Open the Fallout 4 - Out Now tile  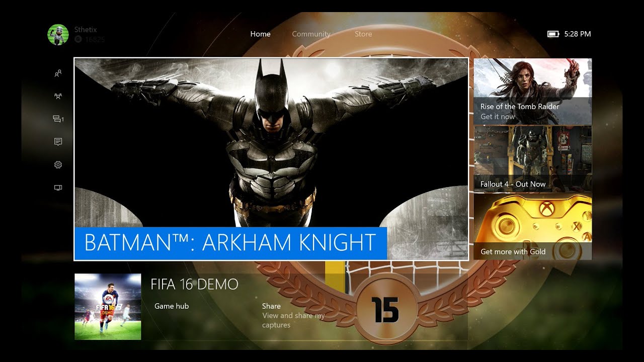click(533, 158)
